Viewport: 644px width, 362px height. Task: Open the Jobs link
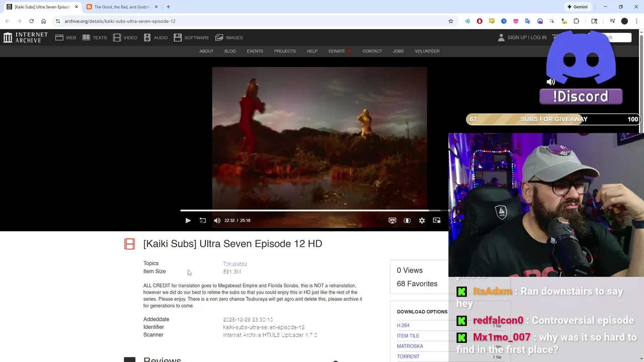(398, 51)
